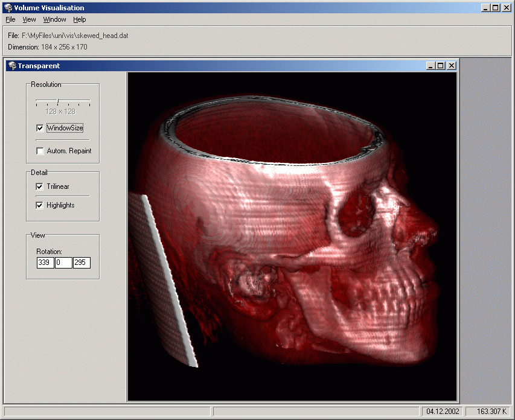
Task: Enable the Autom. Repaint checkbox
Action: point(40,151)
